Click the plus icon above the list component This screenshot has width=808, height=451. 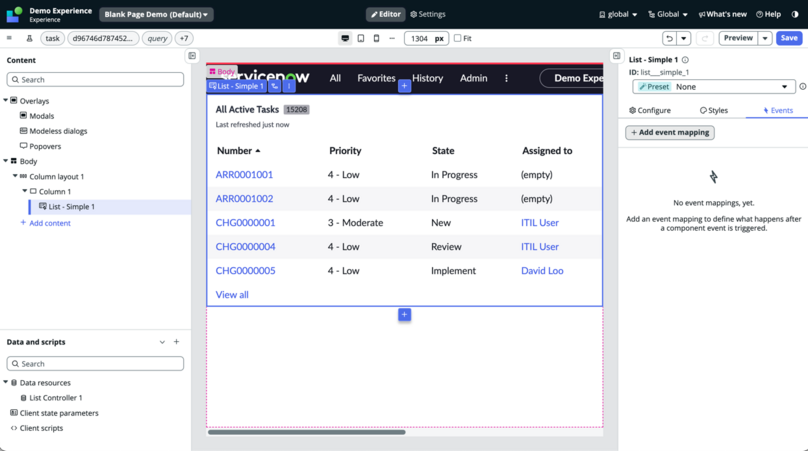[405, 86]
